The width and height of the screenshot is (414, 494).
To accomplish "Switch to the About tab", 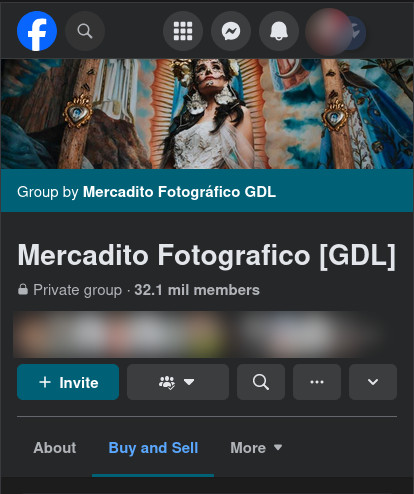I will [x=55, y=448].
